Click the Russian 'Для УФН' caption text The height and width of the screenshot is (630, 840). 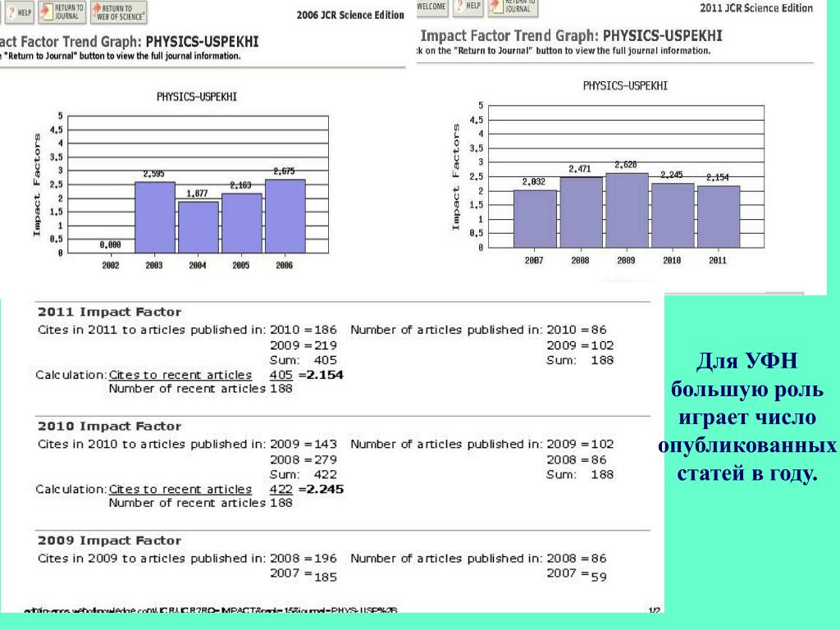pos(746,361)
